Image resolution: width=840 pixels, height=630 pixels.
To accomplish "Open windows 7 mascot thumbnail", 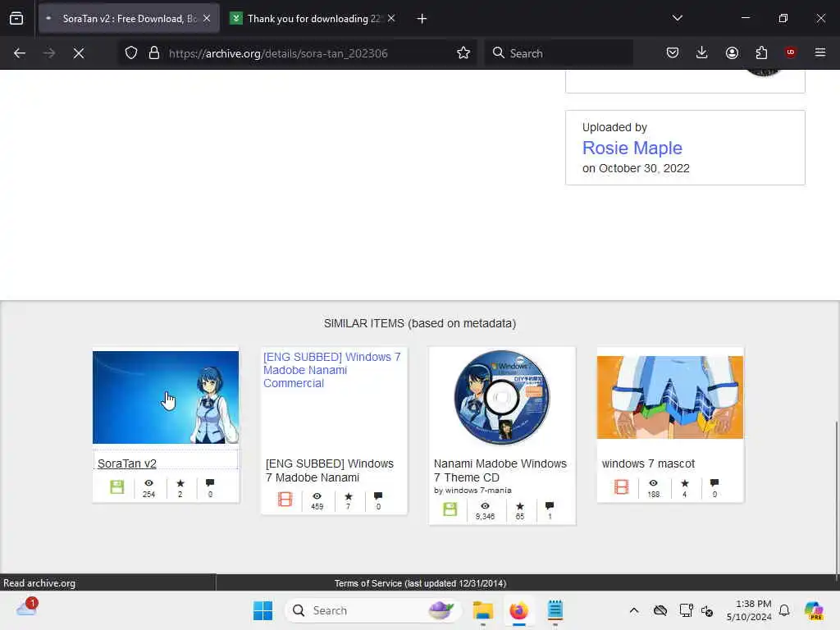I will pyautogui.click(x=669, y=397).
